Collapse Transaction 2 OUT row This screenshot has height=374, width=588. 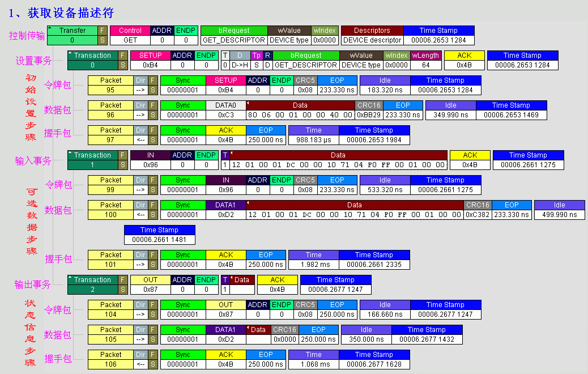click(x=71, y=277)
